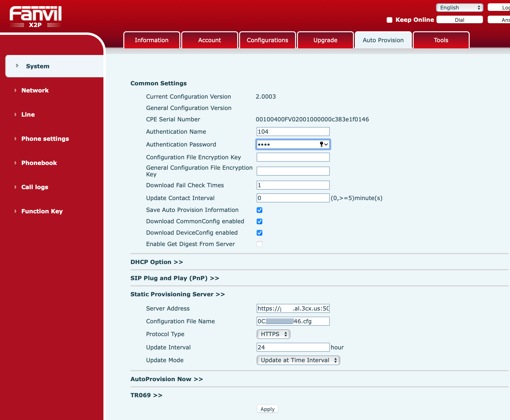Screen dimensions: 510x420
Task: Click the Fanvil X2P logo
Action: (35, 16)
